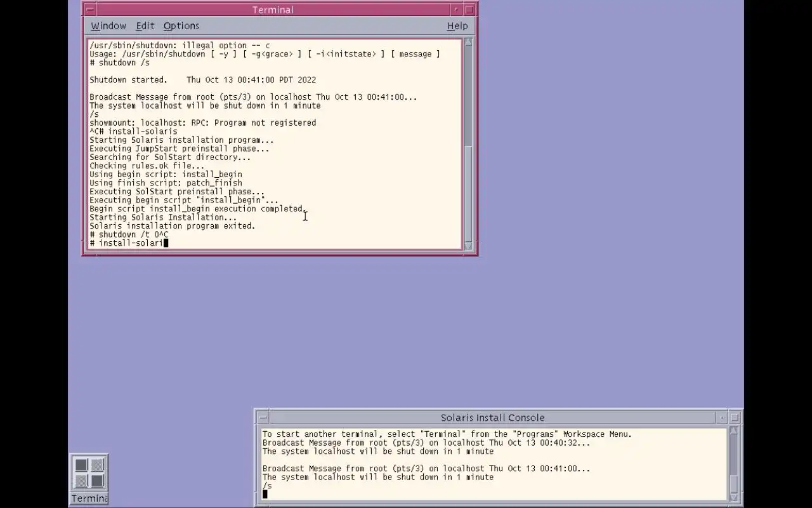Click 'Checking rules.ok file...' line
Viewport: 812px width, 508px height.
147,166
